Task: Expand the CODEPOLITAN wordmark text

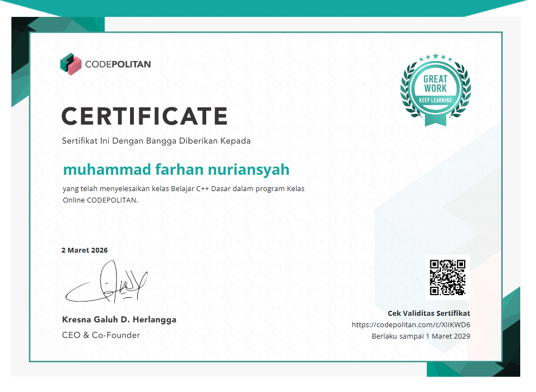Action: pos(118,64)
